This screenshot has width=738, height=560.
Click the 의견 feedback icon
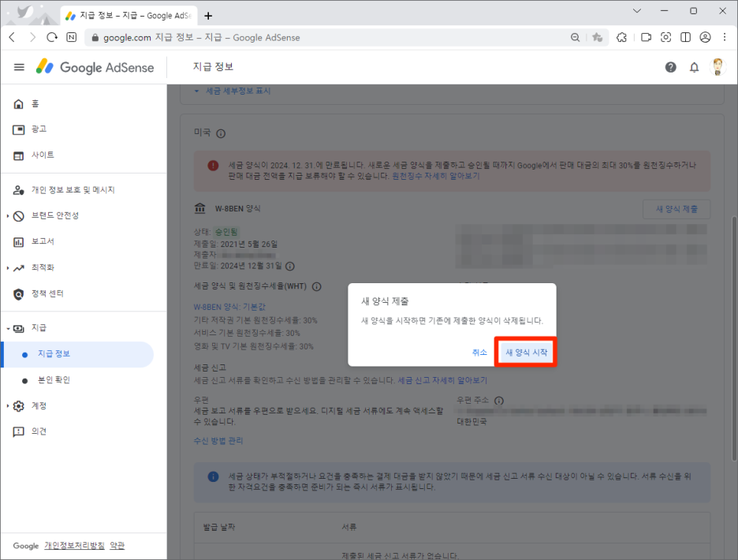coord(18,432)
